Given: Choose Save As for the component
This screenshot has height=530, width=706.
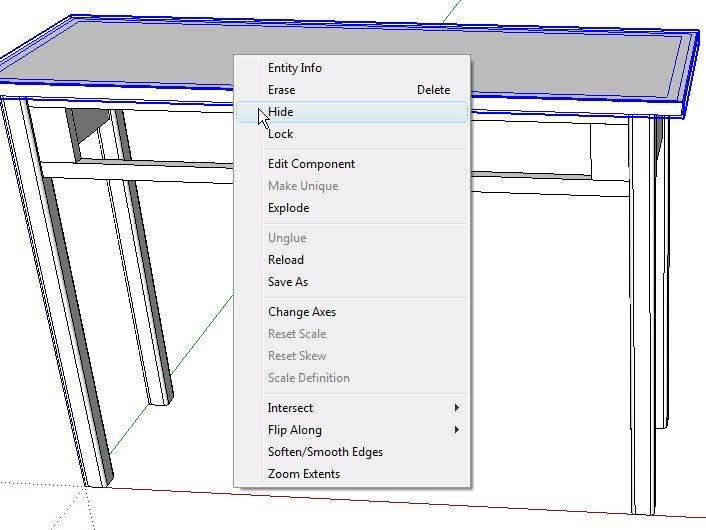Looking at the screenshot, I should click(x=352, y=282).
